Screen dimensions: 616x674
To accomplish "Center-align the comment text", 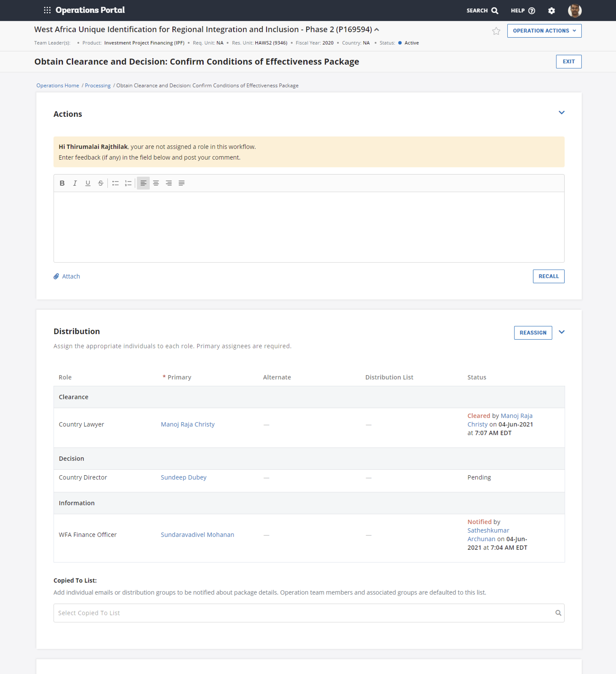I will (156, 183).
